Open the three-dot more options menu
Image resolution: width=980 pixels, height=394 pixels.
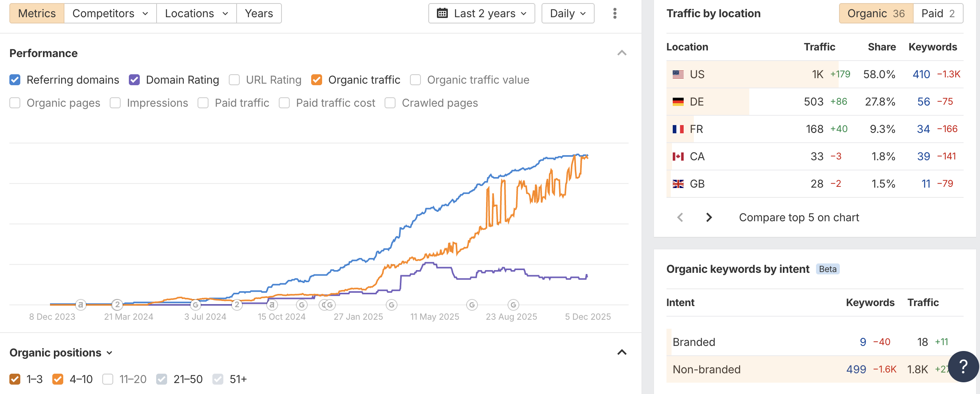pyautogui.click(x=615, y=13)
